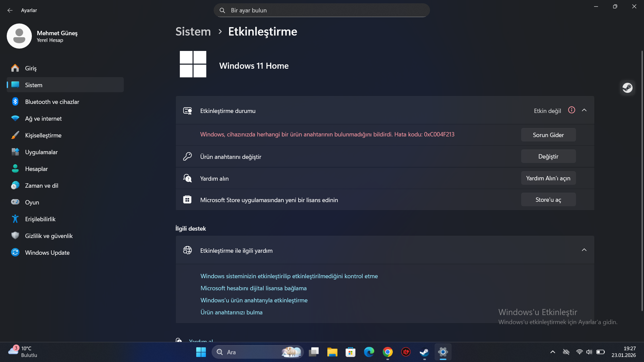644x362 pixels.
Task: Click the Ürün anahtarını değiştir key icon
Action: click(x=187, y=156)
